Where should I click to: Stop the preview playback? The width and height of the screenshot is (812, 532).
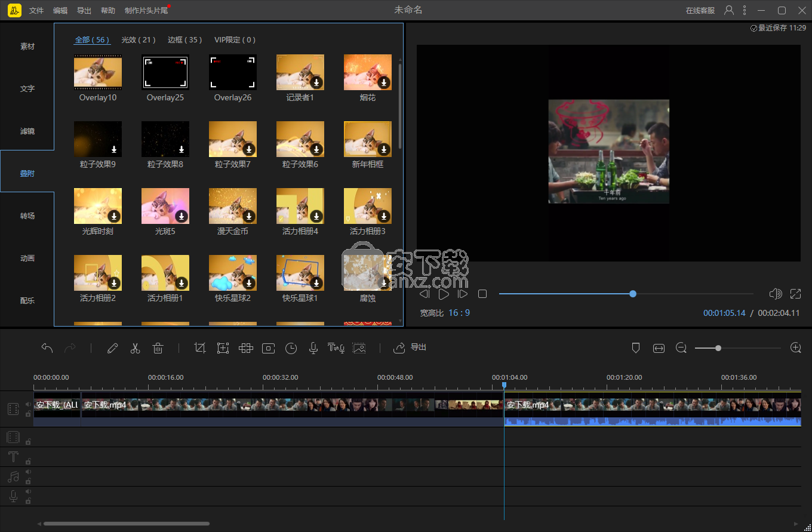tap(482, 294)
